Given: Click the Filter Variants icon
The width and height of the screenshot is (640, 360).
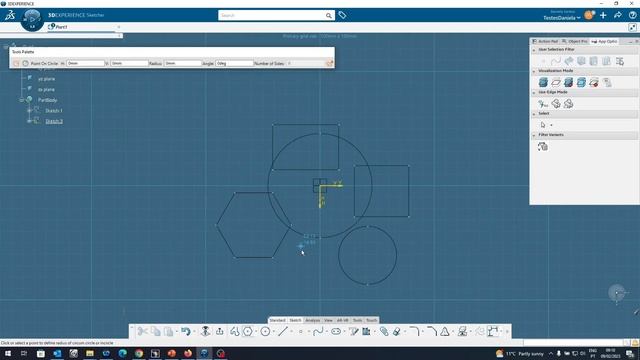Looking at the screenshot, I should tap(542, 147).
